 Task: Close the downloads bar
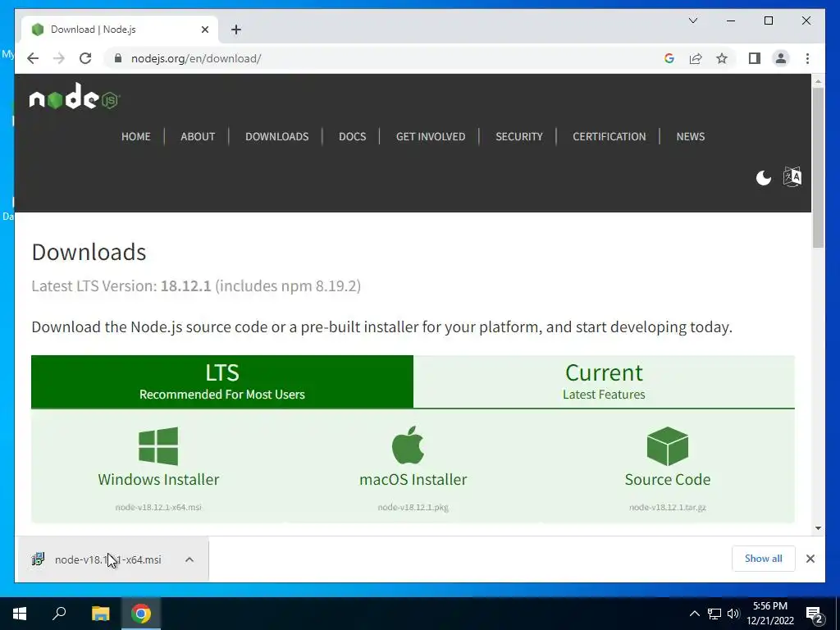[810, 559]
